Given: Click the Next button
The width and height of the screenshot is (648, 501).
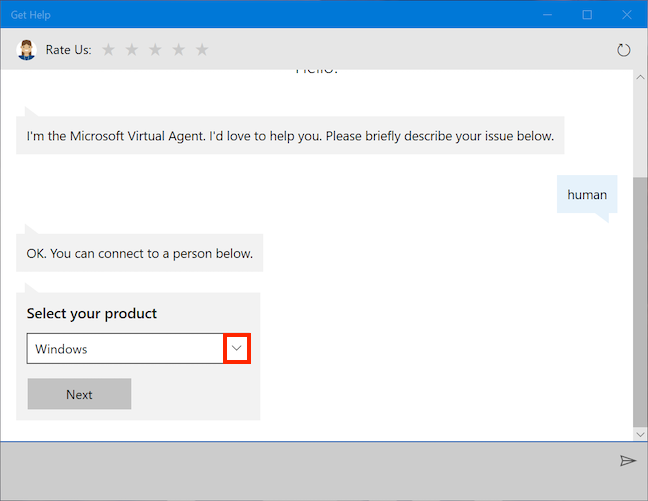Looking at the screenshot, I should [79, 394].
